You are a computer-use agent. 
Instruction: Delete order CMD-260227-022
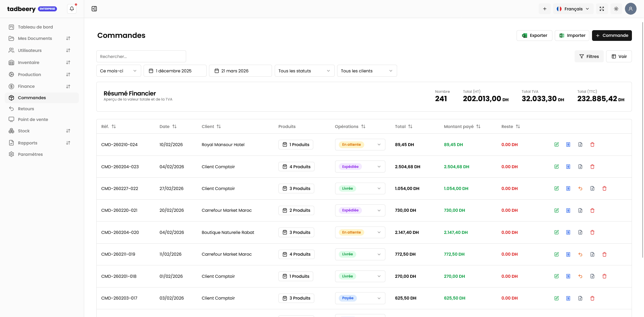(604, 188)
